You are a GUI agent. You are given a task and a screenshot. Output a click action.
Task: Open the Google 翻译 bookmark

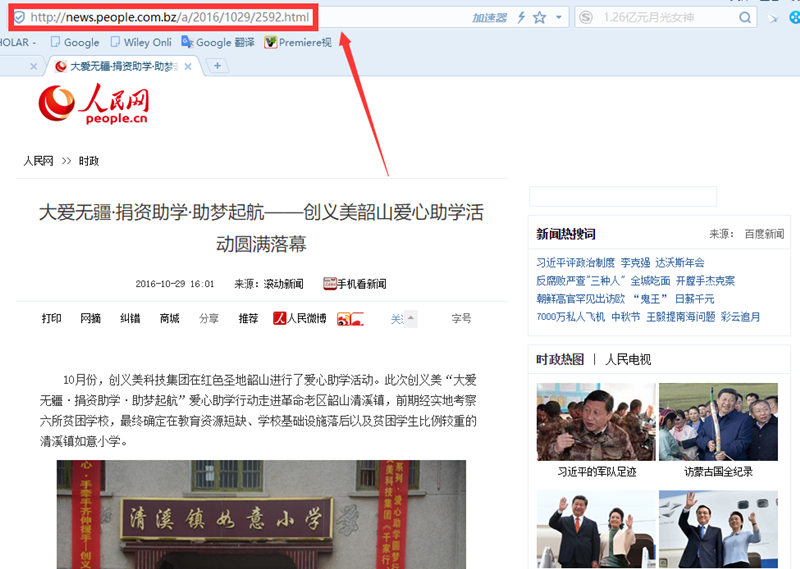click(x=218, y=42)
